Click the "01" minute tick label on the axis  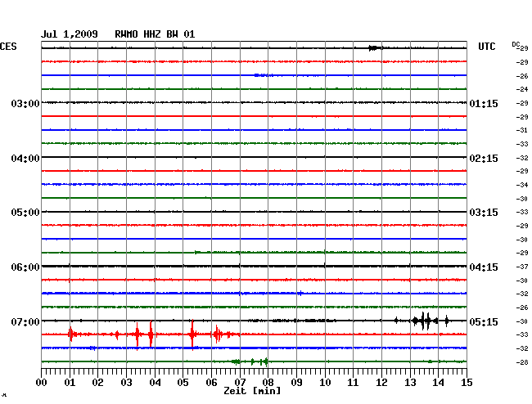[70, 383]
